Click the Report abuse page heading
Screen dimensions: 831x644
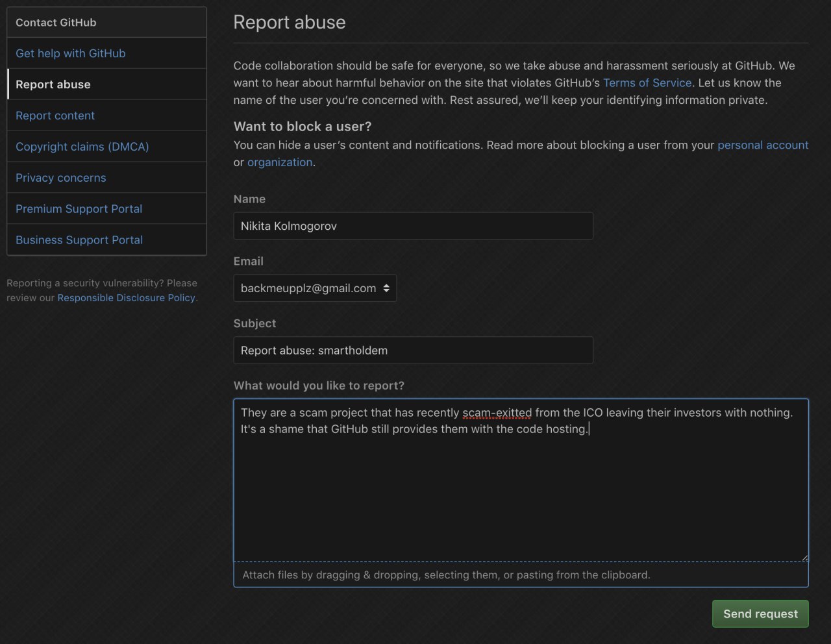(290, 22)
